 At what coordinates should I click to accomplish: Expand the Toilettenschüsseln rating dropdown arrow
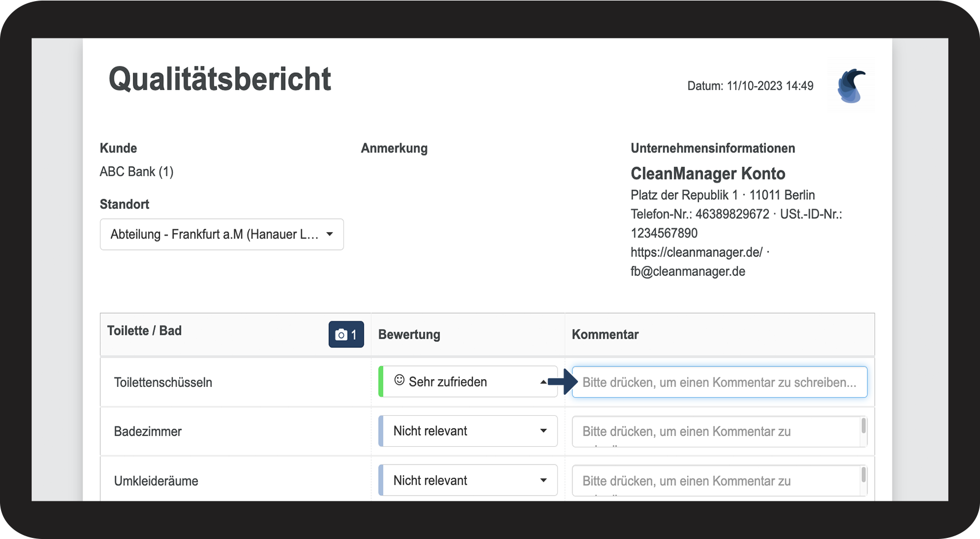[x=543, y=382]
